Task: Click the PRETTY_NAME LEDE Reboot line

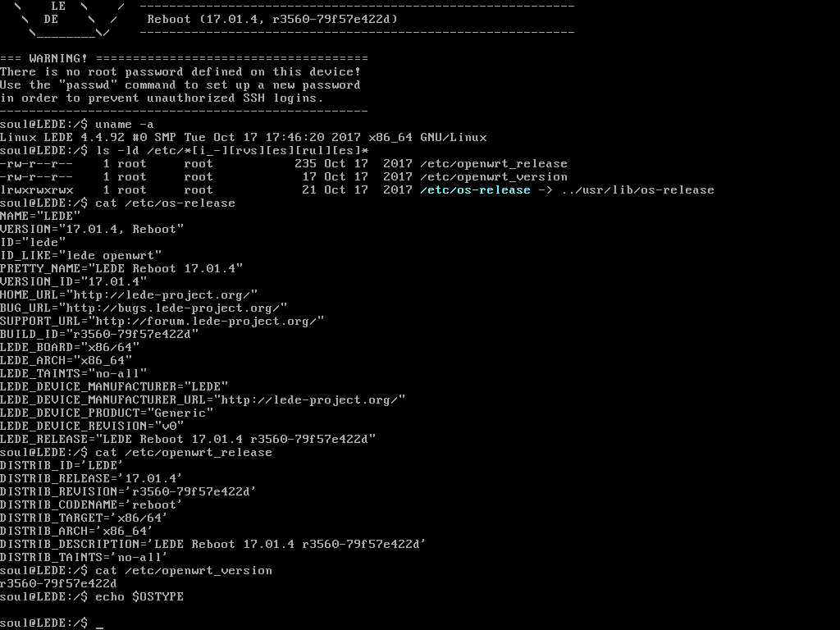Action: pyautogui.click(x=121, y=269)
